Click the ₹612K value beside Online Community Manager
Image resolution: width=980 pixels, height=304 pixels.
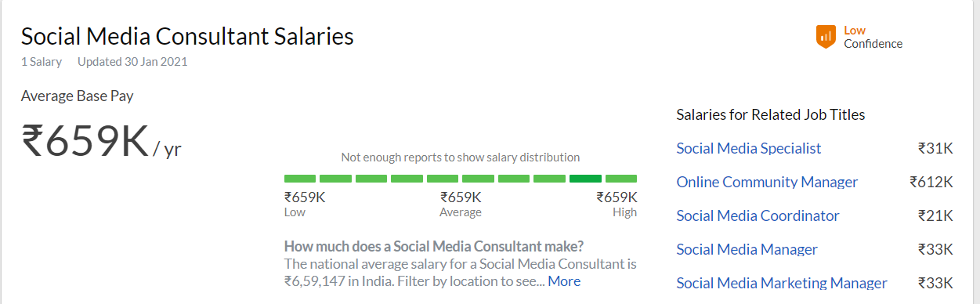click(x=931, y=182)
